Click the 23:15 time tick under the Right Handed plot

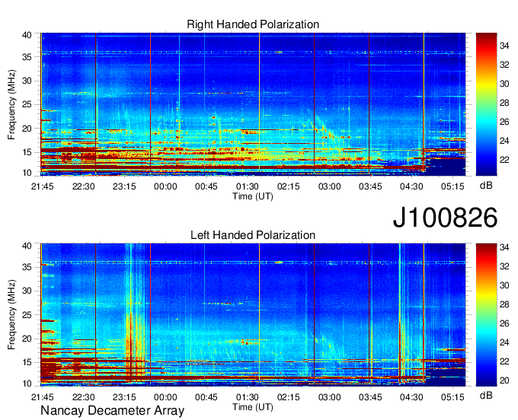124,186
